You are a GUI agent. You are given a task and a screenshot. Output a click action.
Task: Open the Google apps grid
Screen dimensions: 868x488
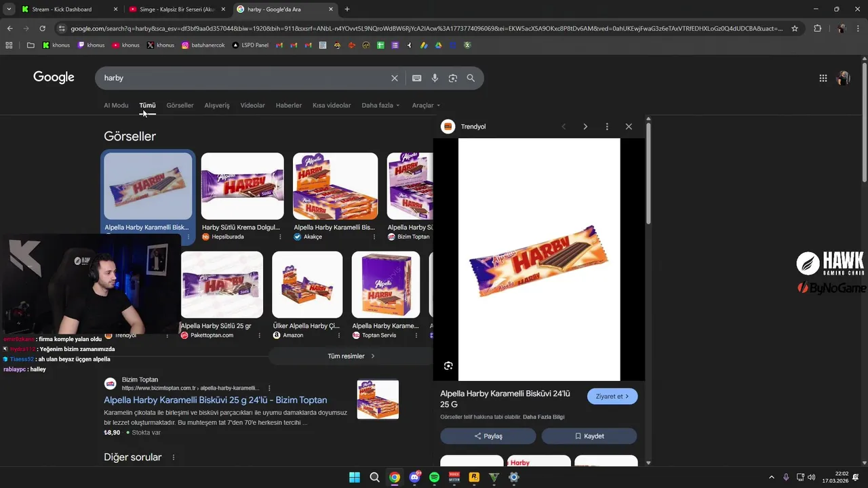tap(823, 78)
